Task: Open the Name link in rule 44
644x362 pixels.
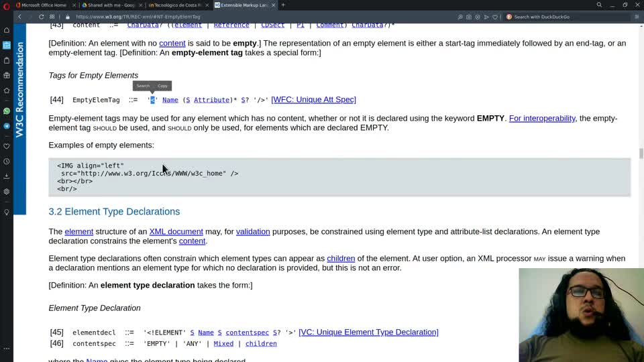Action: pyautogui.click(x=170, y=100)
